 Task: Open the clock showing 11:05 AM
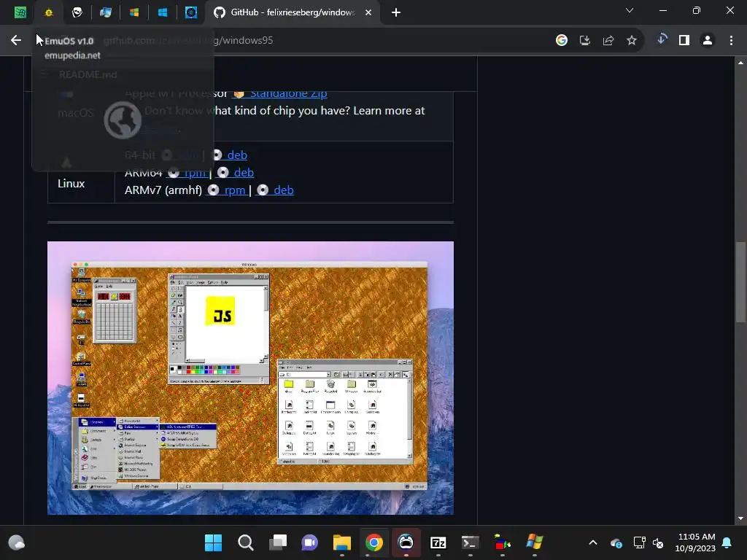(695, 542)
